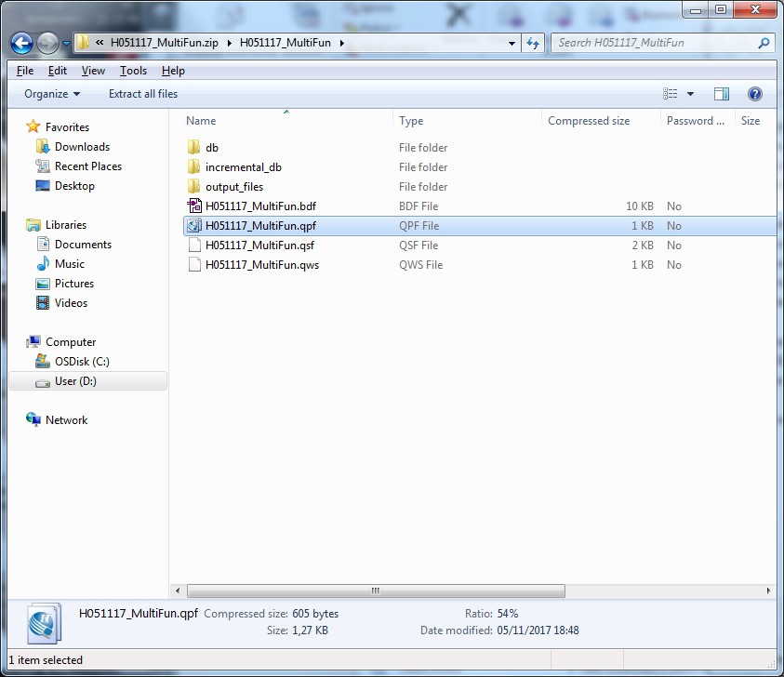The height and width of the screenshot is (677, 784).
Task: Select the file name H051117_MultiFun.qws
Action: point(262,264)
